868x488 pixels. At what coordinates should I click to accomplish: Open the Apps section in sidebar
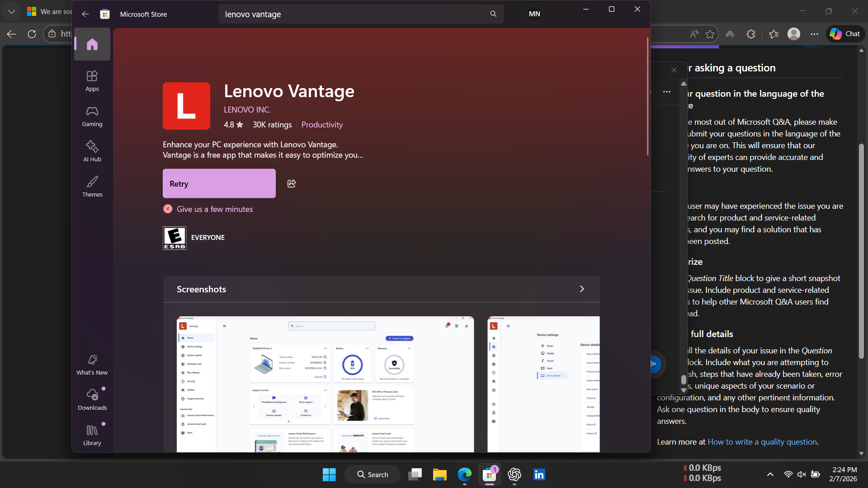92,81
